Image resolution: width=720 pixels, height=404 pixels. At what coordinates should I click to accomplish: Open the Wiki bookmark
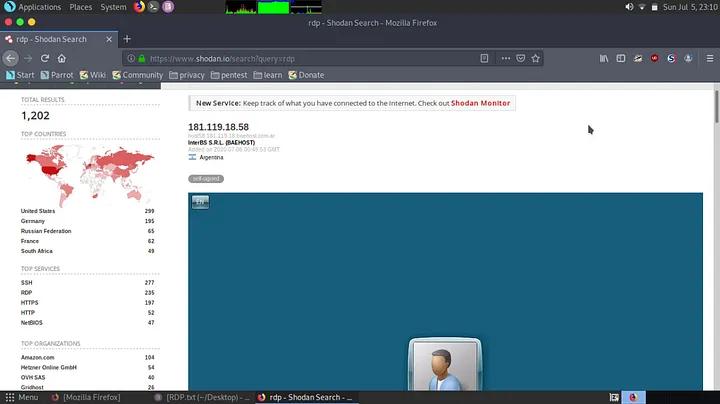93,75
